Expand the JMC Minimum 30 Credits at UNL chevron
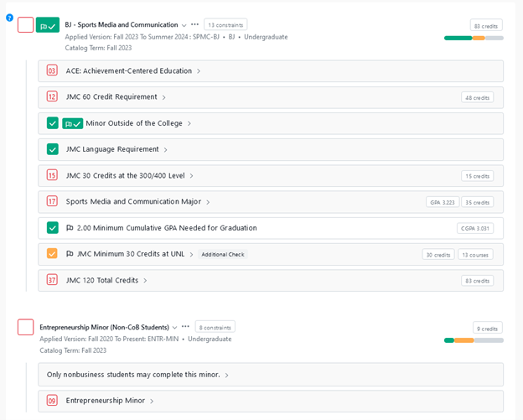Screen dimensions: 523x420 [x=191, y=255]
